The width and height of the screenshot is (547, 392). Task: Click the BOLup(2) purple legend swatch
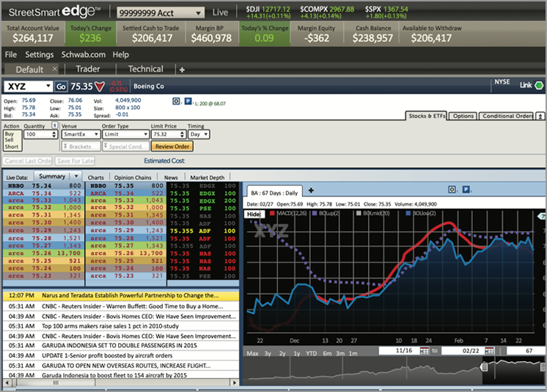tap(315, 213)
